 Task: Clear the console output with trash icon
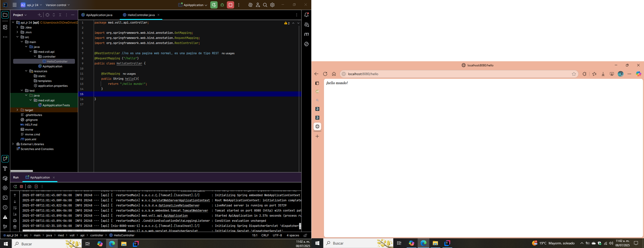pos(15,227)
